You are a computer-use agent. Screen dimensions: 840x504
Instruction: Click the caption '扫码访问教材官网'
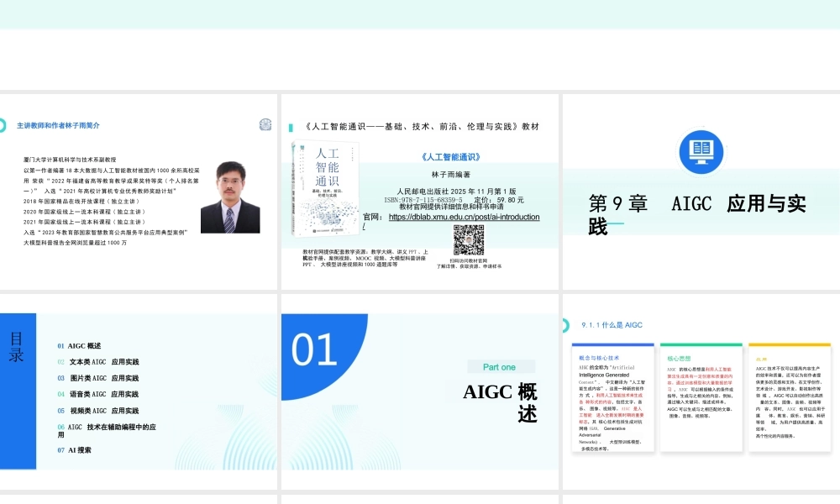[469, 260]
